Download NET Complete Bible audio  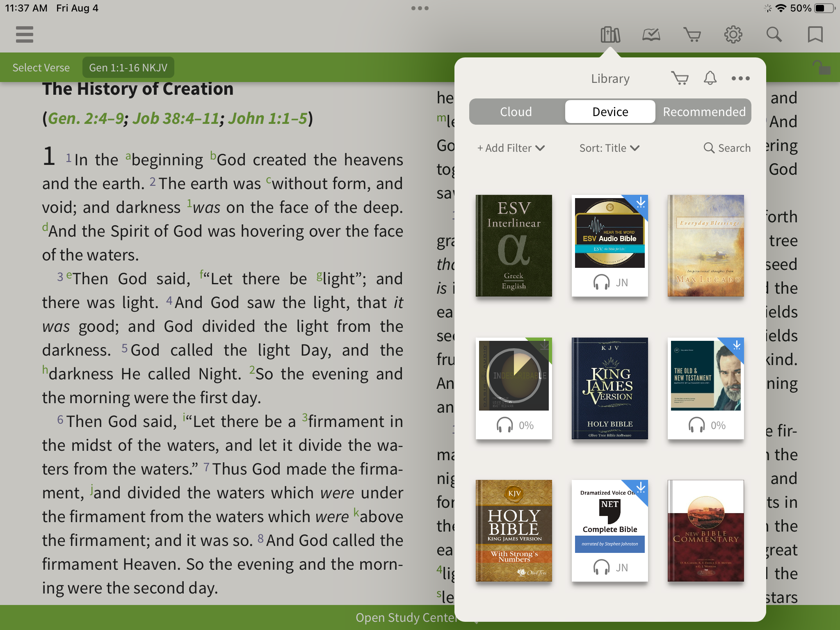click(641, 488)
